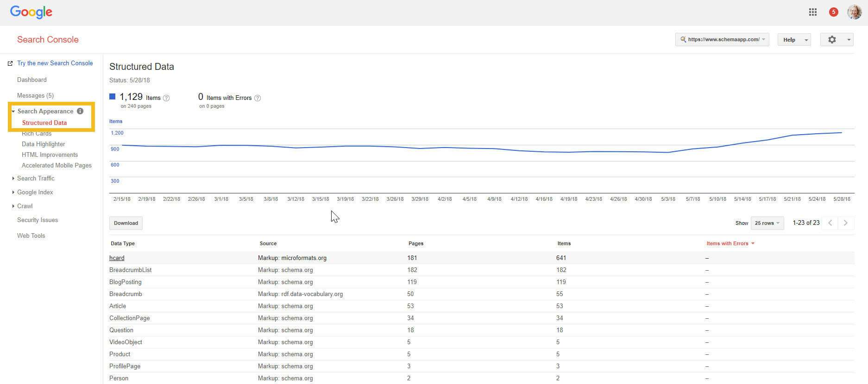
Task: Expand the Search Traffic section
Action: point(13,179)
